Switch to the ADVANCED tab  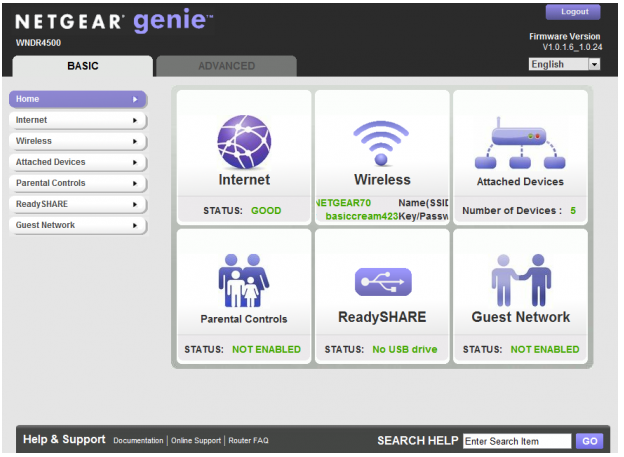point(226,66)
